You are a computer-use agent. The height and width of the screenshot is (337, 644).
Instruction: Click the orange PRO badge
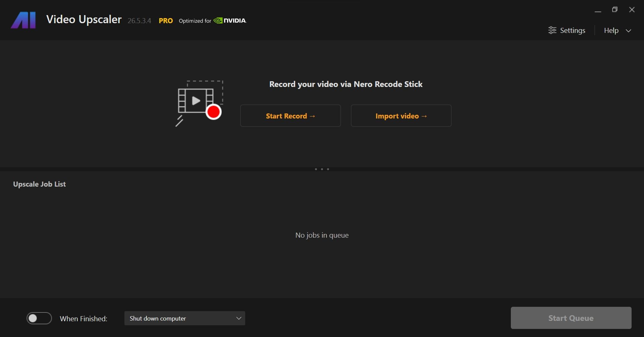166,21
